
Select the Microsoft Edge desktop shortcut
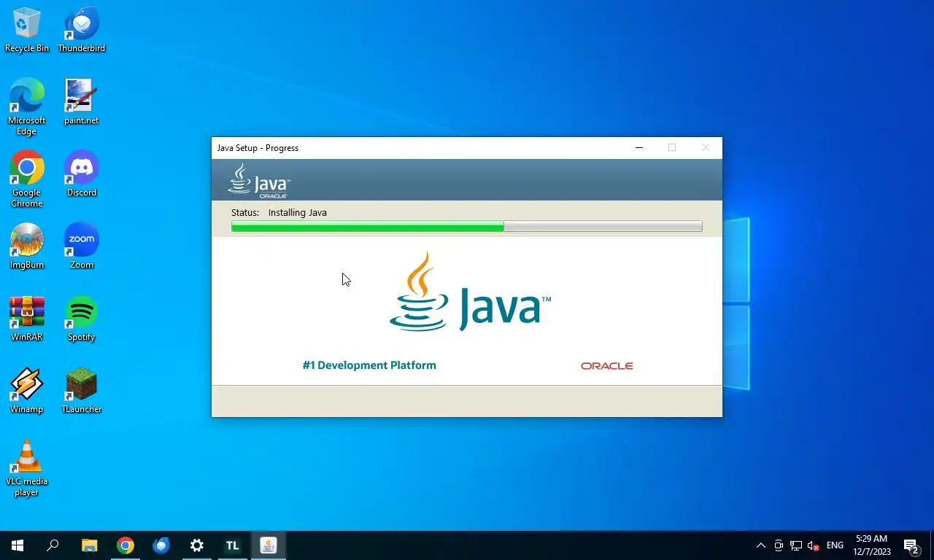27,106
